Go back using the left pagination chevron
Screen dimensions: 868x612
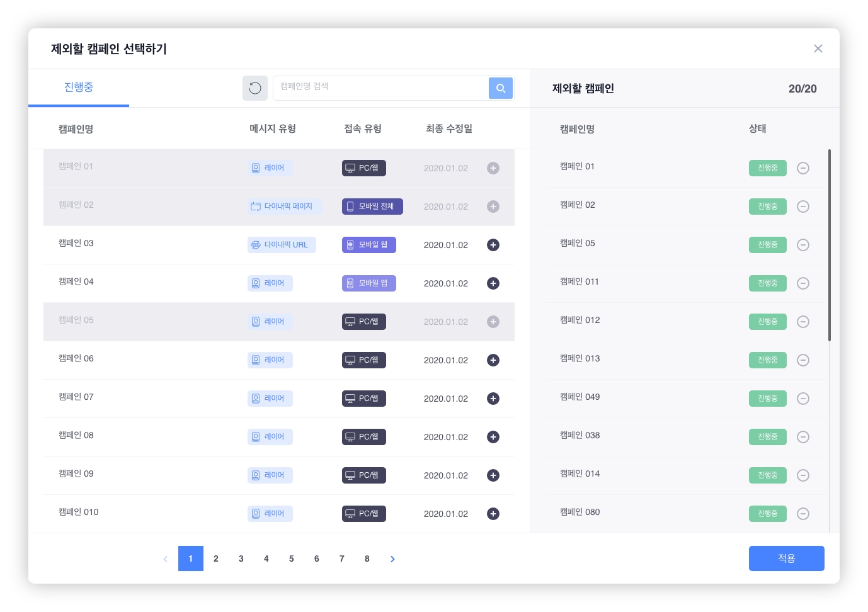pos(166,558)
